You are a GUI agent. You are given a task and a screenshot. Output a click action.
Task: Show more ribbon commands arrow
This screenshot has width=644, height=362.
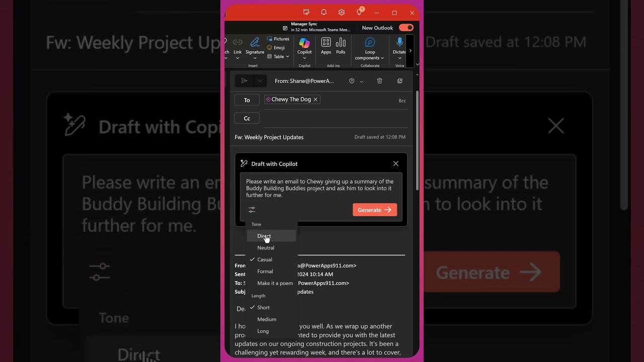click(410, 51)
